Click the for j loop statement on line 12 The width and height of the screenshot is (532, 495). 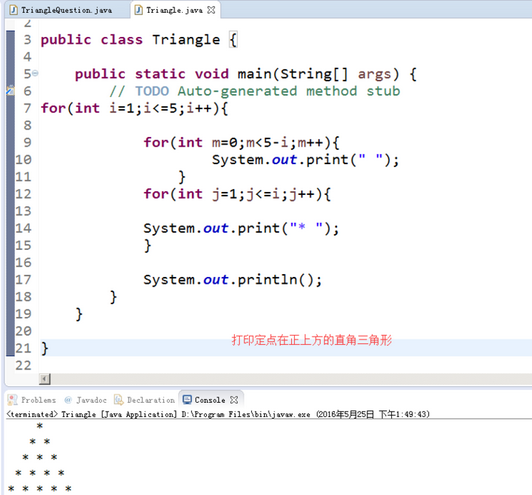tap(237, 194)
